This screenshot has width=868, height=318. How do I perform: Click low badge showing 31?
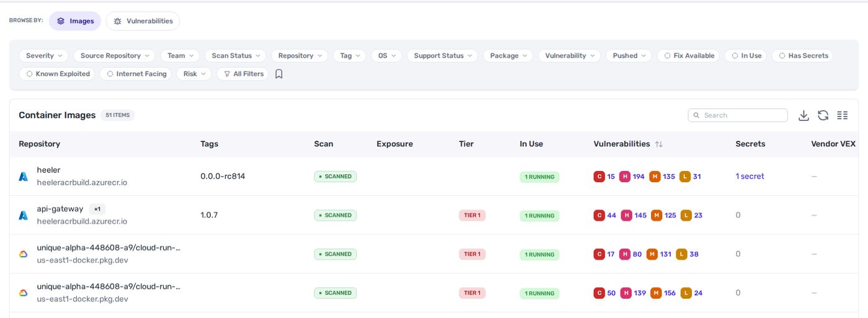[x=685, y=177]
